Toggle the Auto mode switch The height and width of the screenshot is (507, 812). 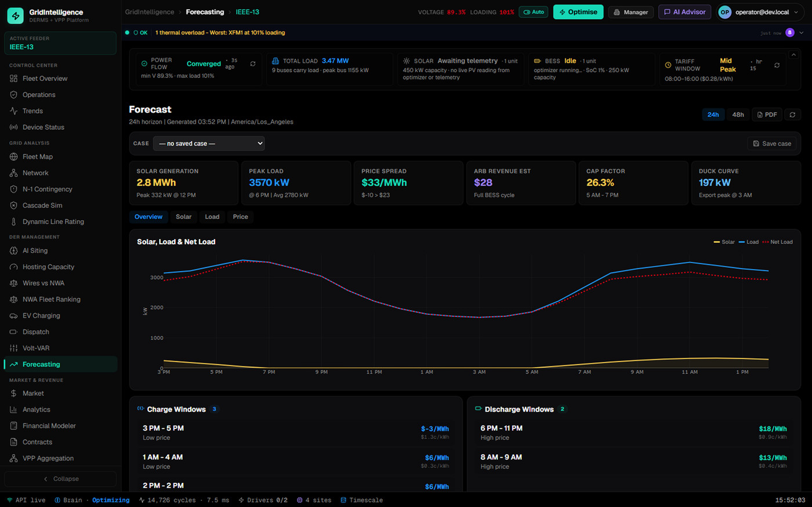click(x=533, y=12)
